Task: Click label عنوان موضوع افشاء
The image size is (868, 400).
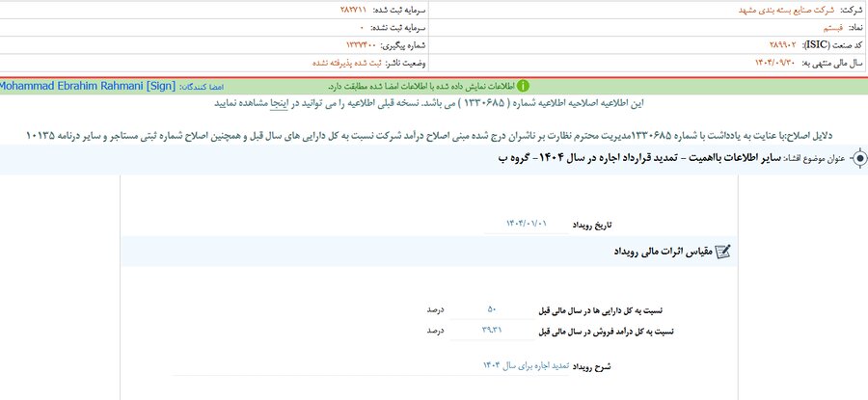Action: [815, 159]
